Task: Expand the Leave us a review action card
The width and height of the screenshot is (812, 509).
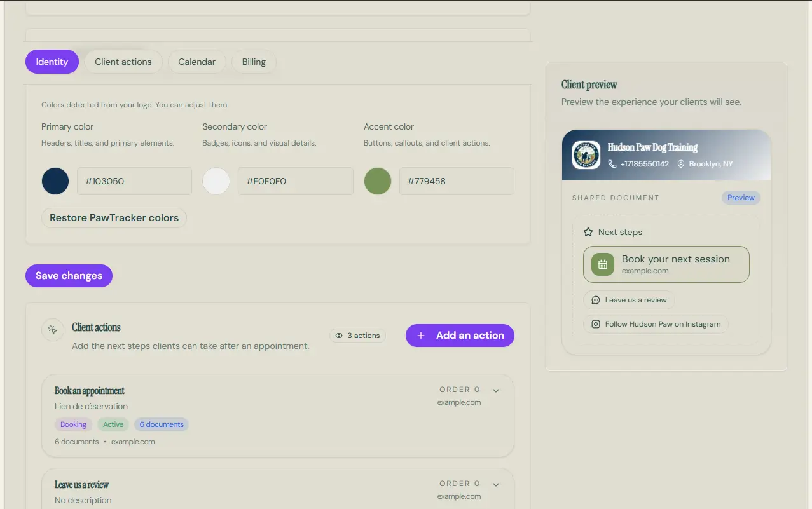Action: (496, 484)
